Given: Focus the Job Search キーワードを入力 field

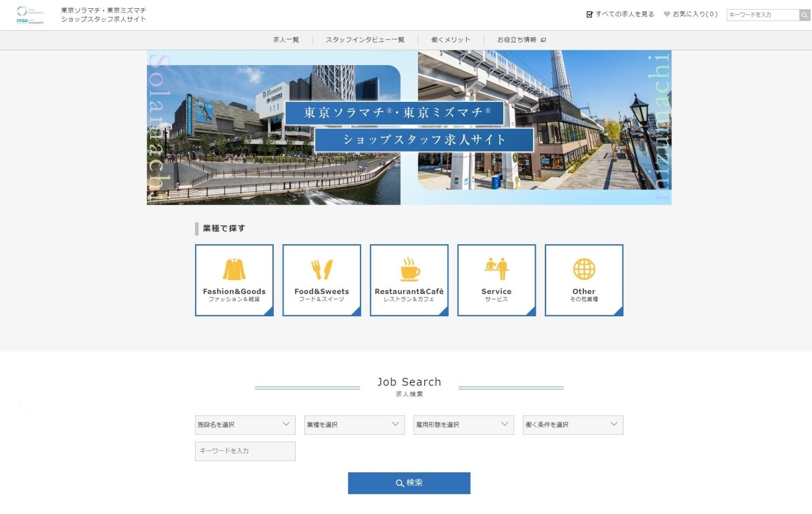Looking at the screenshot, I should click(x=245, y=451).
